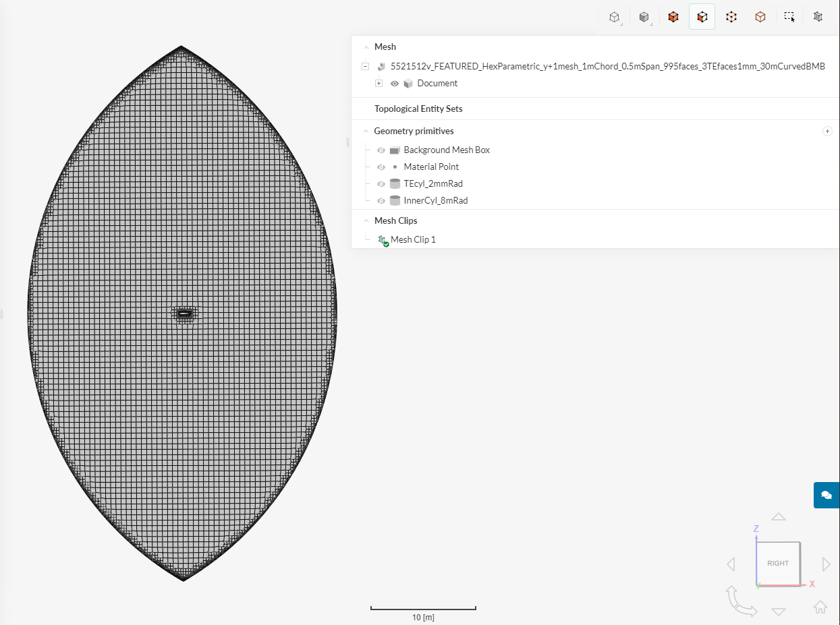Select Material Point primitive
The height and width of the screenshot is (625, 840).
point(431,167)
